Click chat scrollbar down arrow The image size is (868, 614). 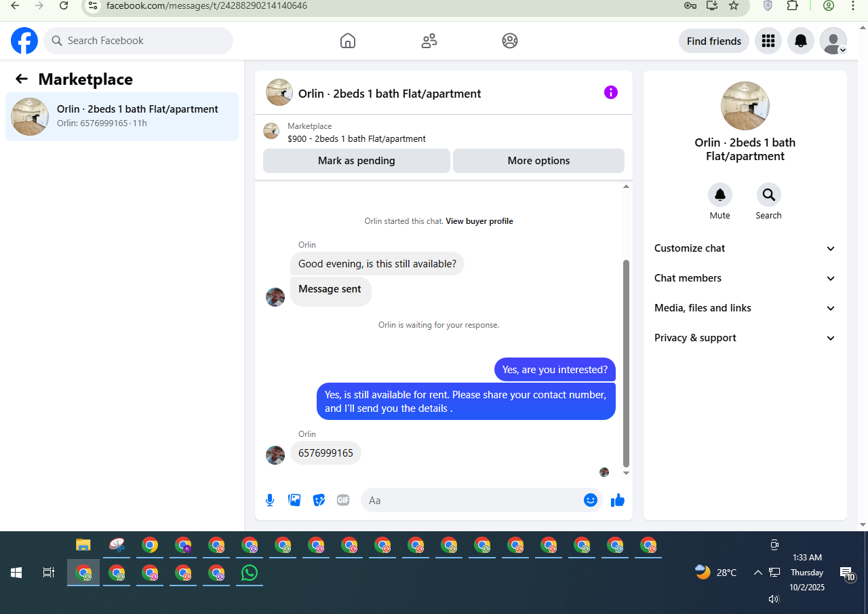click(626, 473)
